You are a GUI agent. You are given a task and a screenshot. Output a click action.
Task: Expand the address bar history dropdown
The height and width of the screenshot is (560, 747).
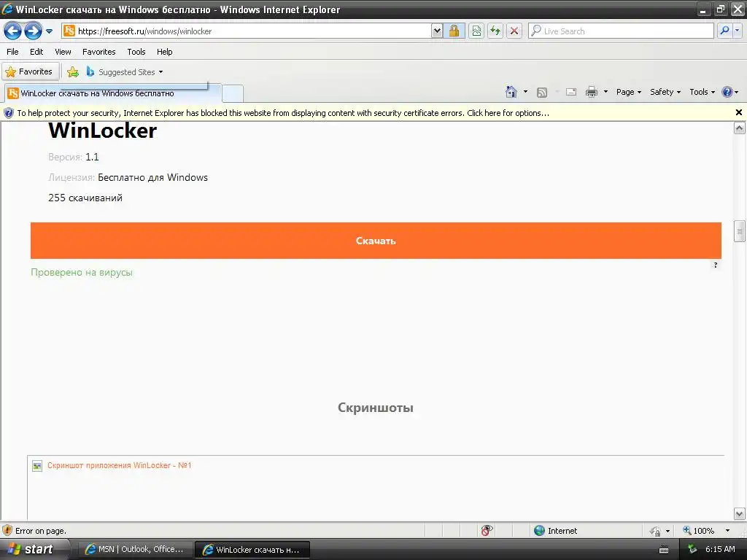pyautogui.click(x=437, y=31)
